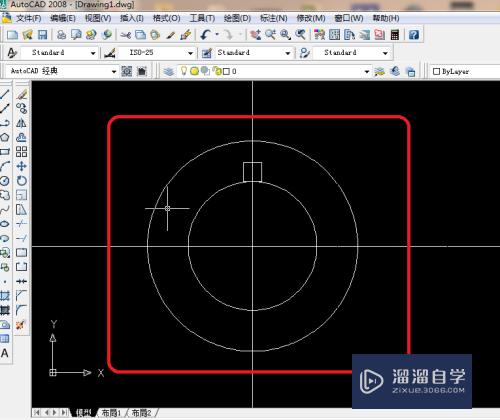Click the Layer Previous icon
Viewport: 500px width, 420px height.
395,71
